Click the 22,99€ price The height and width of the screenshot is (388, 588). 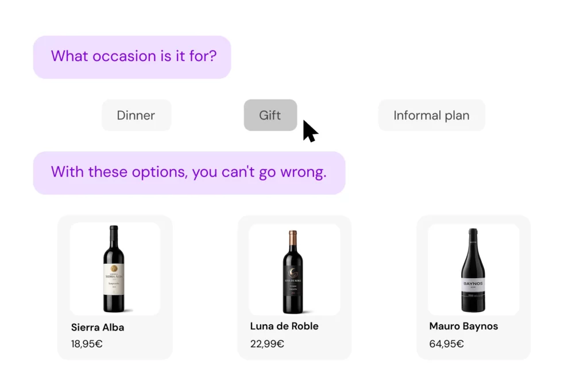[x=267, y=344]
